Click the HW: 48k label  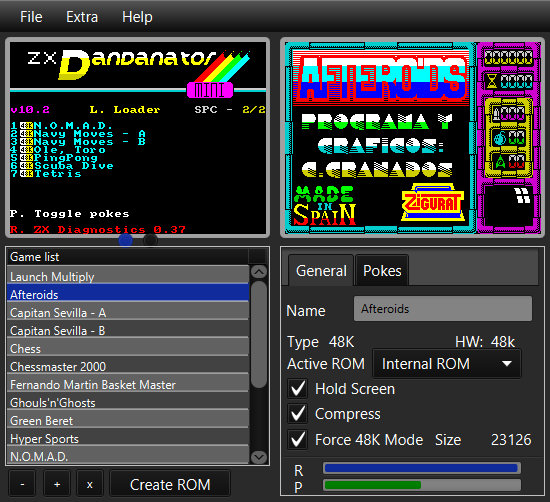485,342
